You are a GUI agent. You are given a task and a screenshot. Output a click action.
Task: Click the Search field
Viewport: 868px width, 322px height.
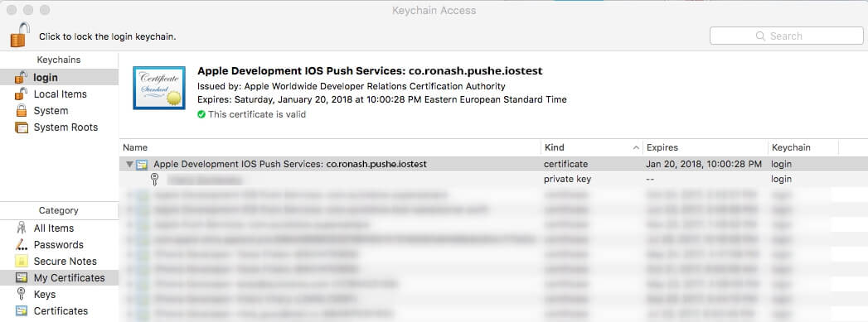[x=786, y=36]
